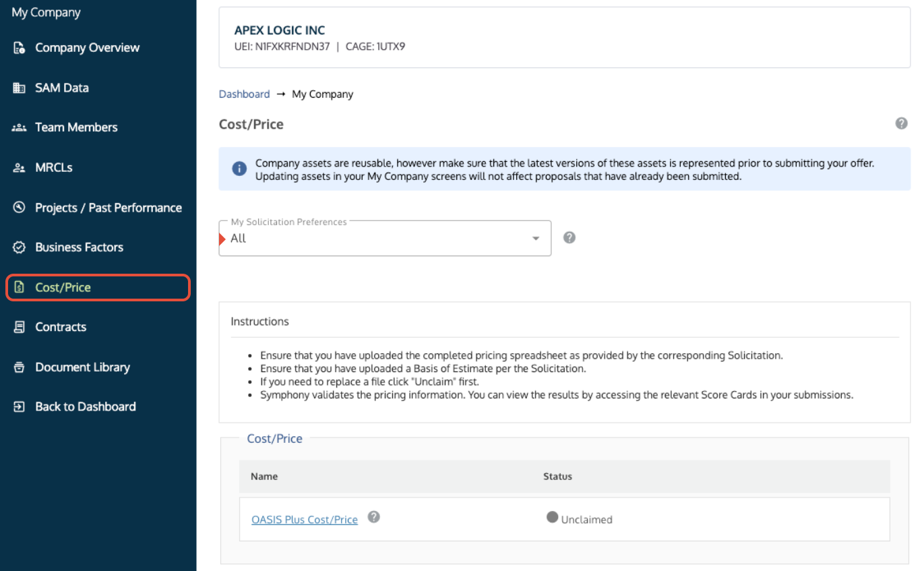Click the help icon beside Cost/Price heading
Screen dimensions: 924x571
tap(901, 123)
